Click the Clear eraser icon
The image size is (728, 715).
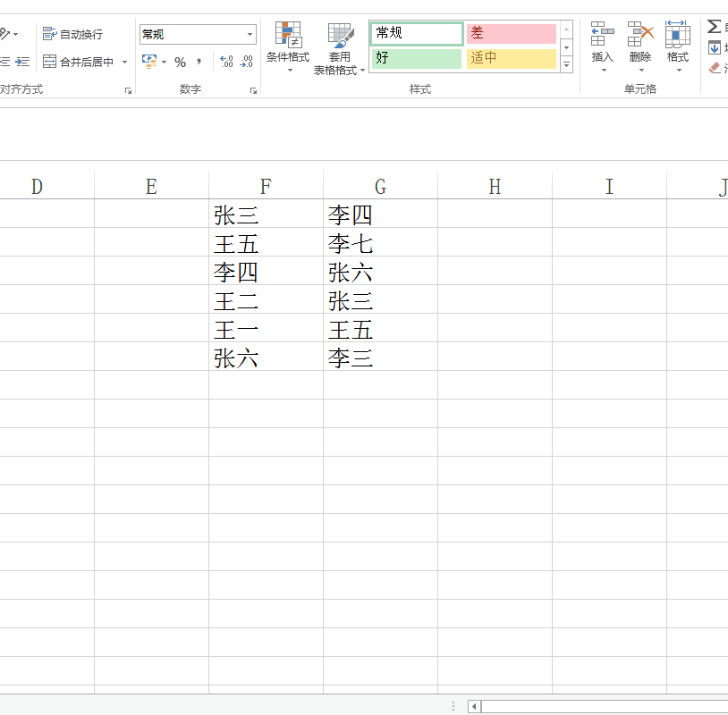coord(714,68)
